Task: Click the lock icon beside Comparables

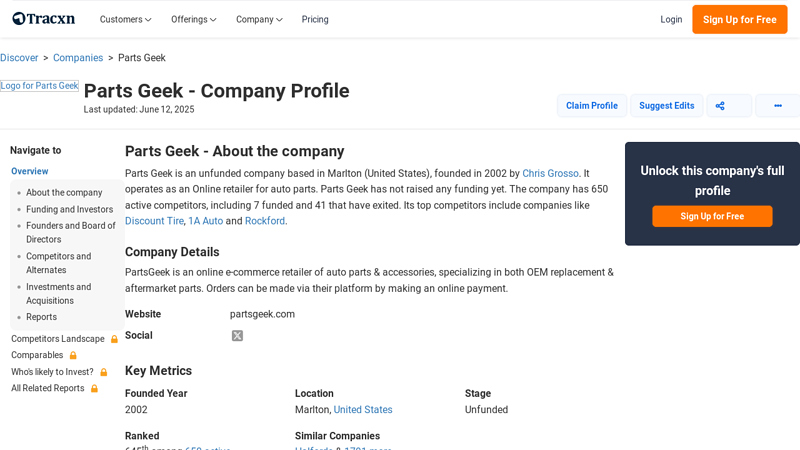Action: click(x=73, y=355)
